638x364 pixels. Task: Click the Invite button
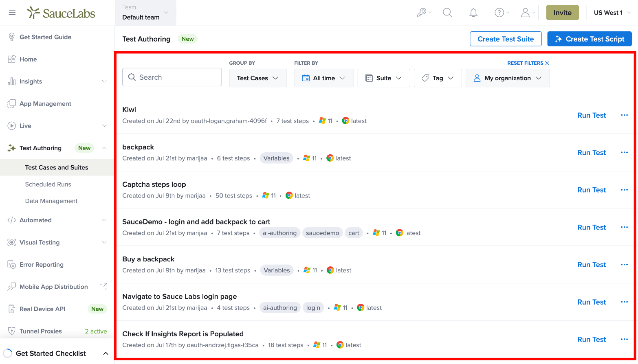coord(562,13)
